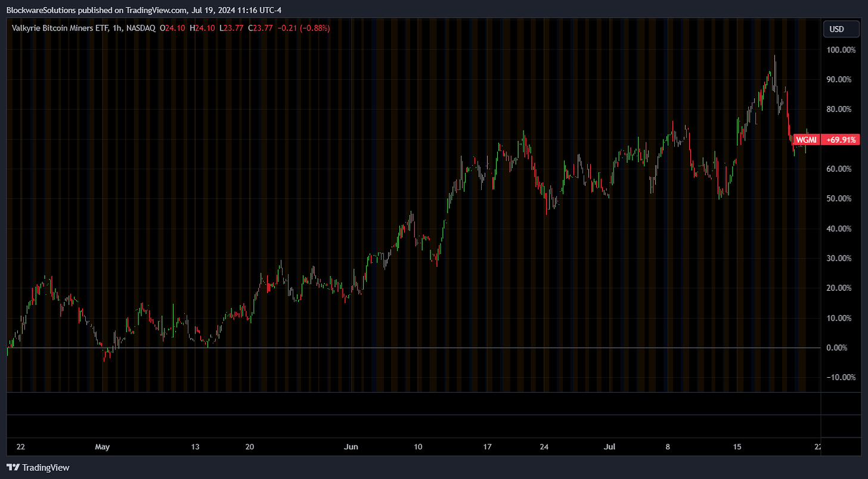Click the 100.00% axis label

841,50
